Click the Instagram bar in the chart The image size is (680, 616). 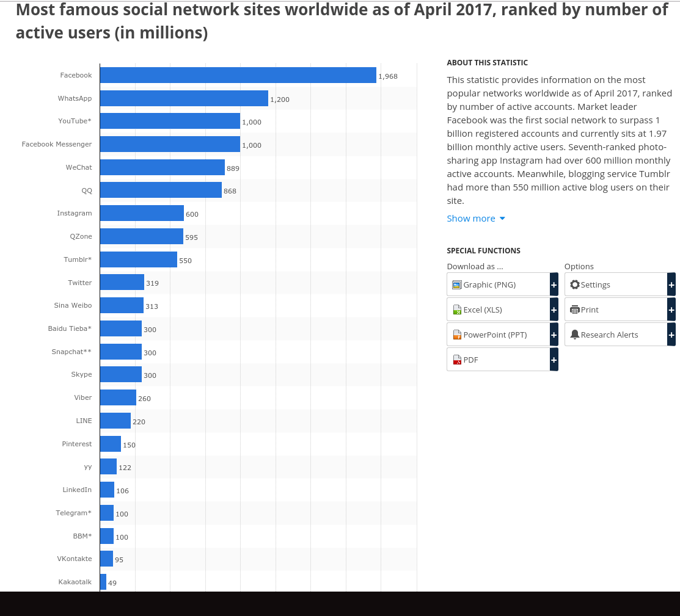click(142, 213)
